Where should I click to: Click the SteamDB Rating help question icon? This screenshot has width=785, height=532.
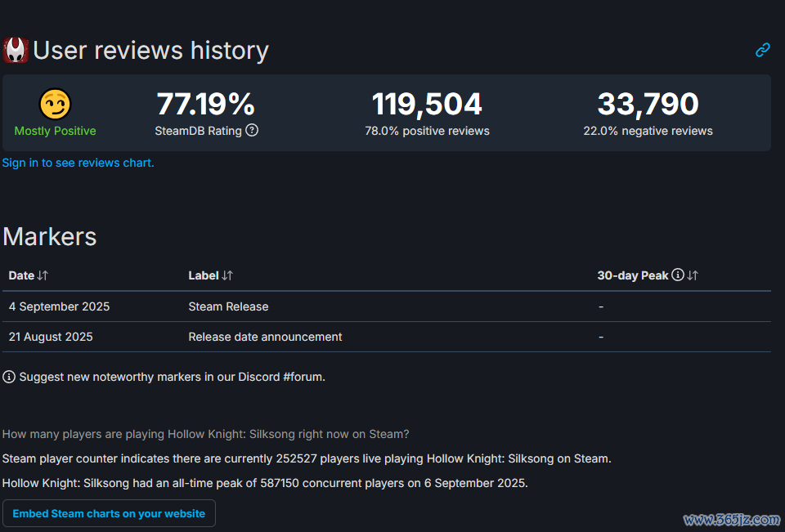click(x=253, y=131)
